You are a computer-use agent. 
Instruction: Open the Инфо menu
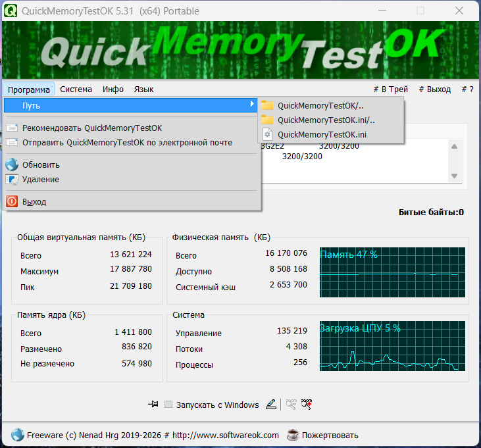coord(113,89)
